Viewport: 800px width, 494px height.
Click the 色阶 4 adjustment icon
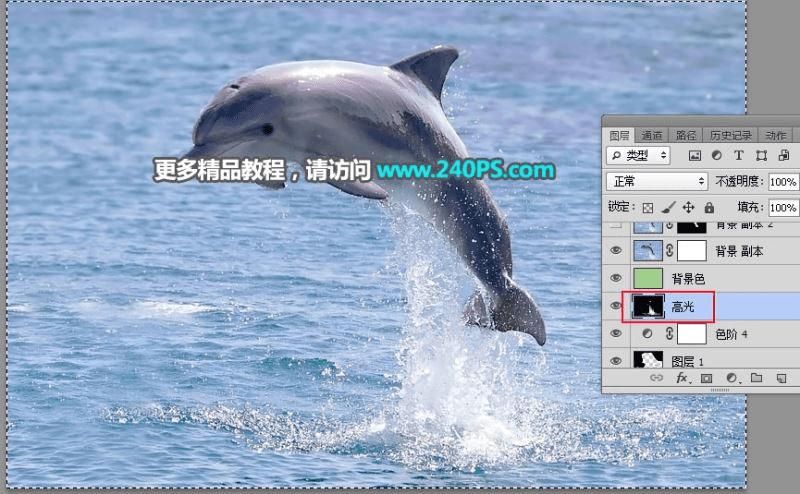(x=647, y=334)
